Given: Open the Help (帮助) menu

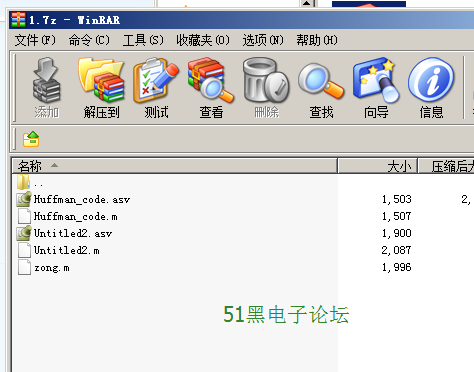Looking at the screenshot, I should [317, 40].
